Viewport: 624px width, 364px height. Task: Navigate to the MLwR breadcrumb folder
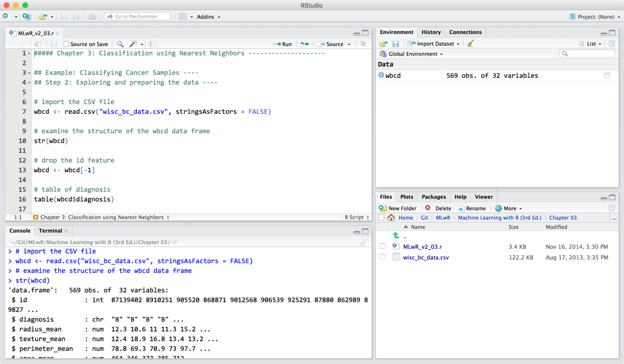click(443, 218)
